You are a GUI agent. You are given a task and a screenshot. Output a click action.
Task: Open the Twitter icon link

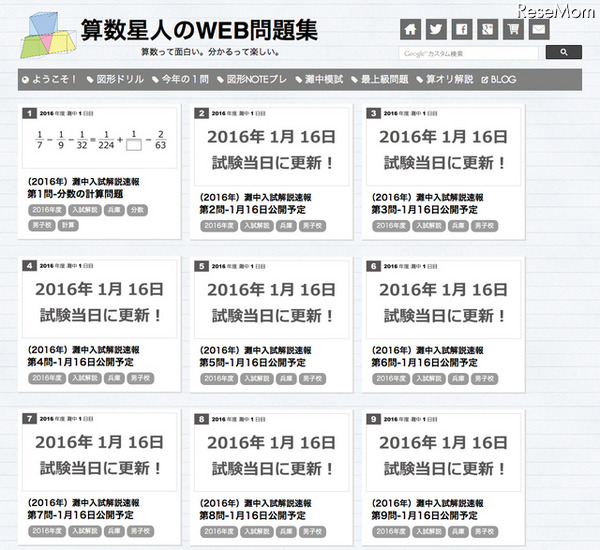[x=436, y=29]
